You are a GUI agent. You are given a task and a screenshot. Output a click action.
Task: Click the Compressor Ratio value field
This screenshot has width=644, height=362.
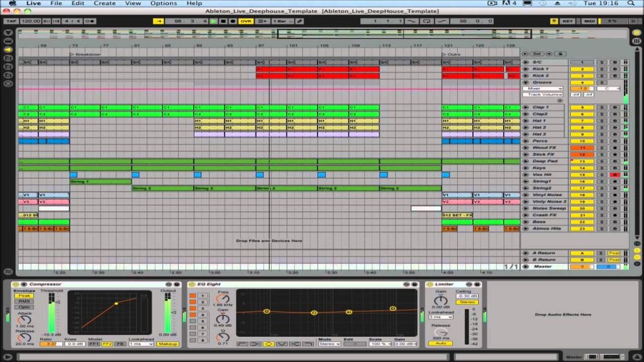(51, 344)
